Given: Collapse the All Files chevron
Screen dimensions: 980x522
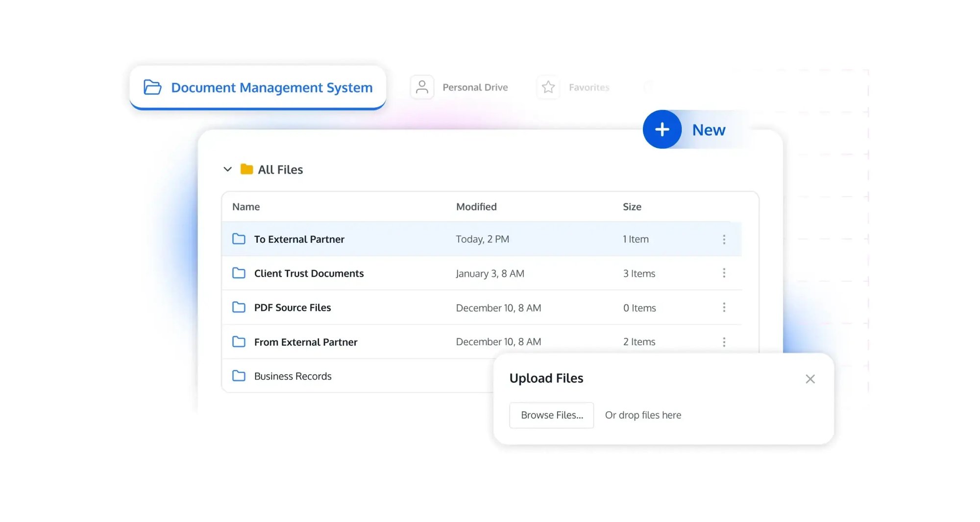Looking at the screenshot, I should pos(227,169).
